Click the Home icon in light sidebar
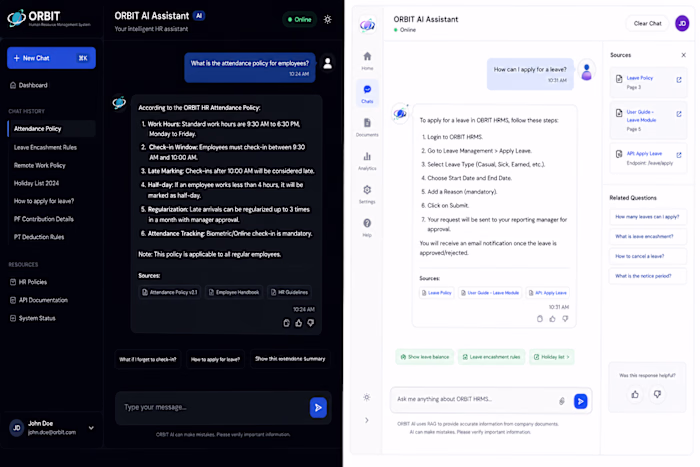This screenshot has width=700, height=467. (367, 60)
